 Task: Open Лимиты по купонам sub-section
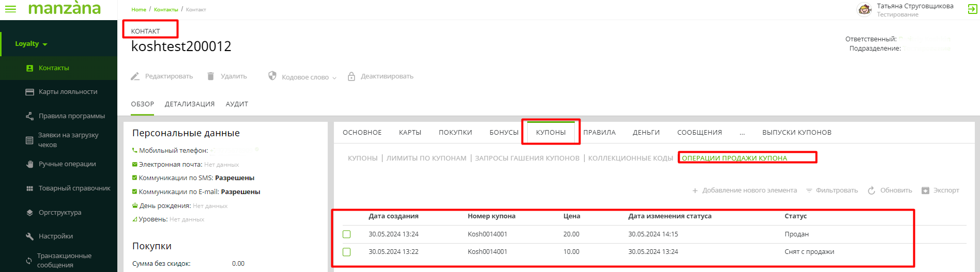coord(426,158)
